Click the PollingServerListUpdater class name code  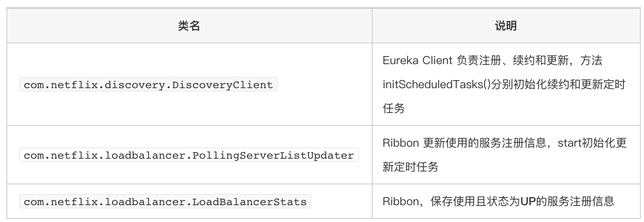189,155
